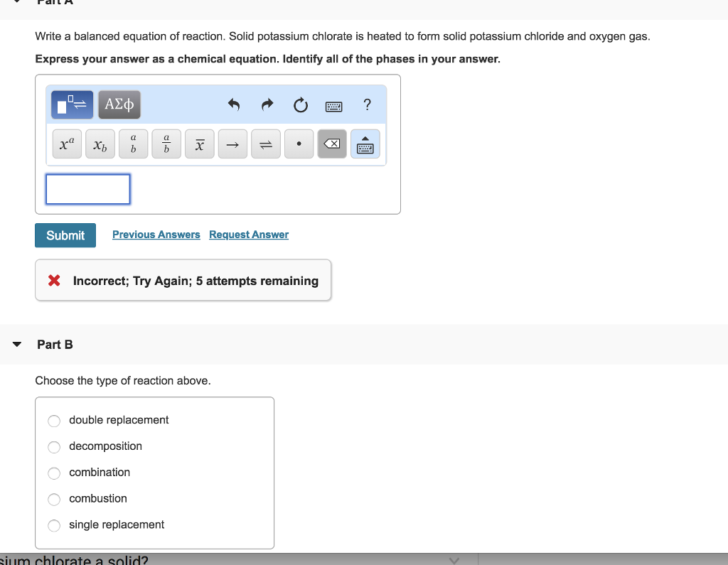Insert a reaction arrow symbol
This screenshot has height=565, width=728.
232,144
